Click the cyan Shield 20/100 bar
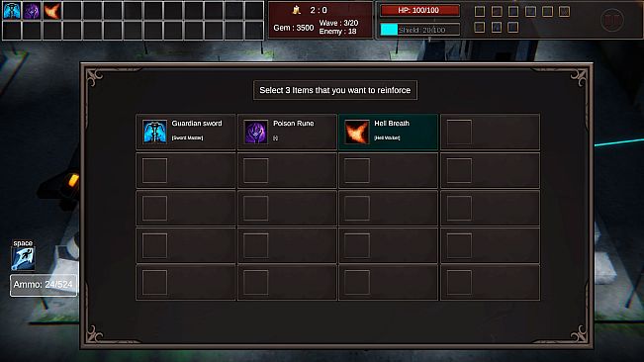Image resolution: width=644 pixels, height=362 pixels. 419,30
